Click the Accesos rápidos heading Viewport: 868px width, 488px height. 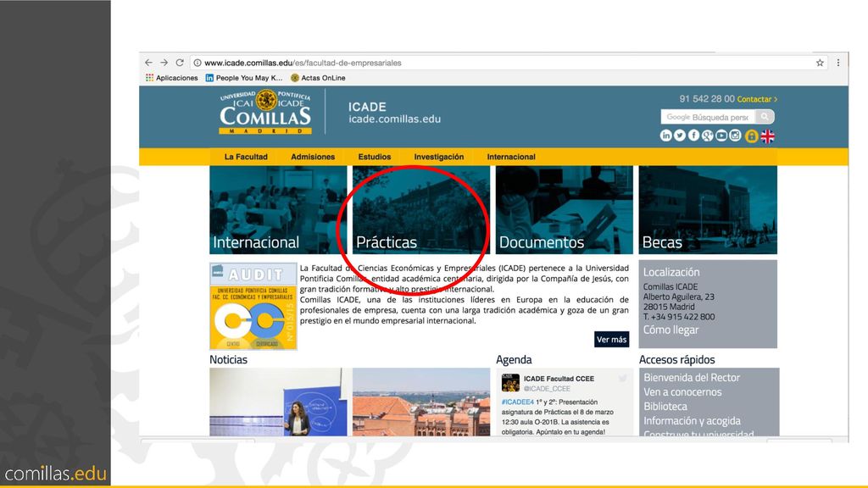click(x=676, y=359)
